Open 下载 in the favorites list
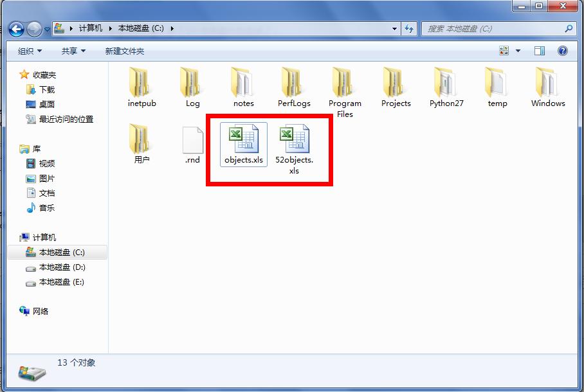Viewport: 584px width, 392px height. tap(47, 90)
